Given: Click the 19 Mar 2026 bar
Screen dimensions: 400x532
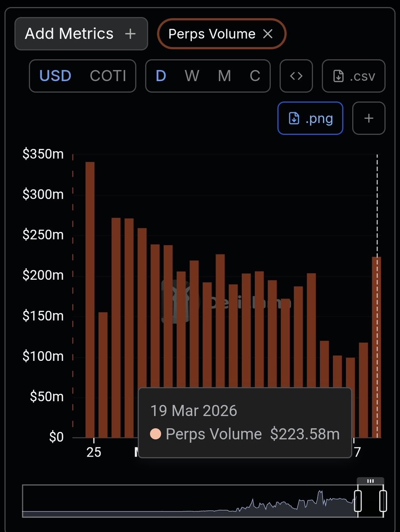Looking at the screenshot, I should [377, 347].
